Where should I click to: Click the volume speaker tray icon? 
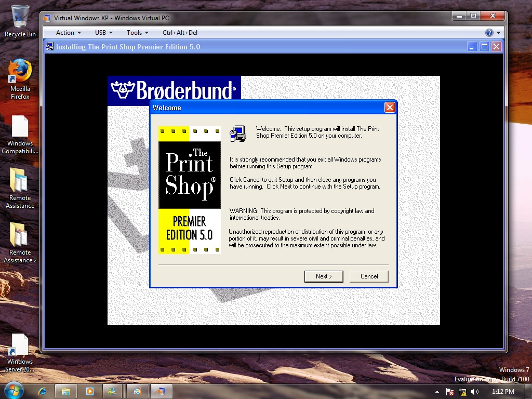tap(475, 392)
